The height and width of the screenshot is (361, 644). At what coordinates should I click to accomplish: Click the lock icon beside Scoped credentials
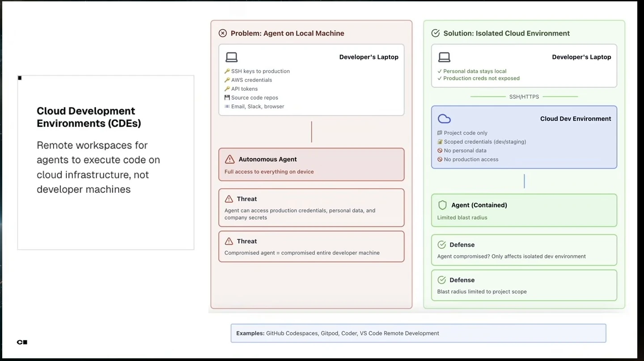(440, 142)
